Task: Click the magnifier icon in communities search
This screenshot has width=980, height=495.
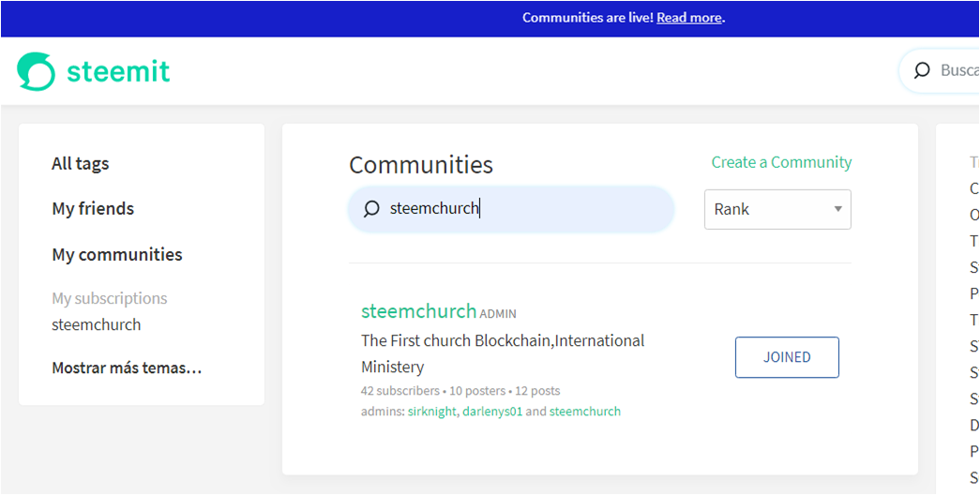Action: coord(371,209)
